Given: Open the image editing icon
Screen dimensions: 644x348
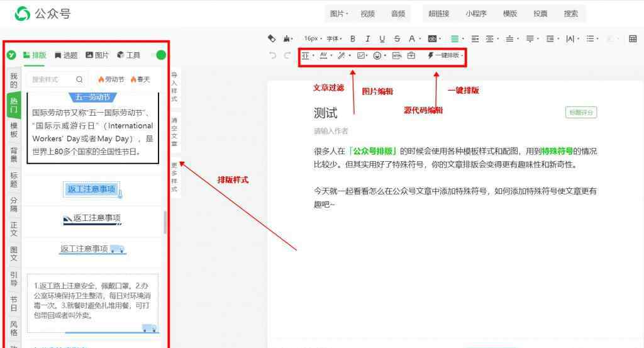Looking at the screenshot, I should (361, 55).
